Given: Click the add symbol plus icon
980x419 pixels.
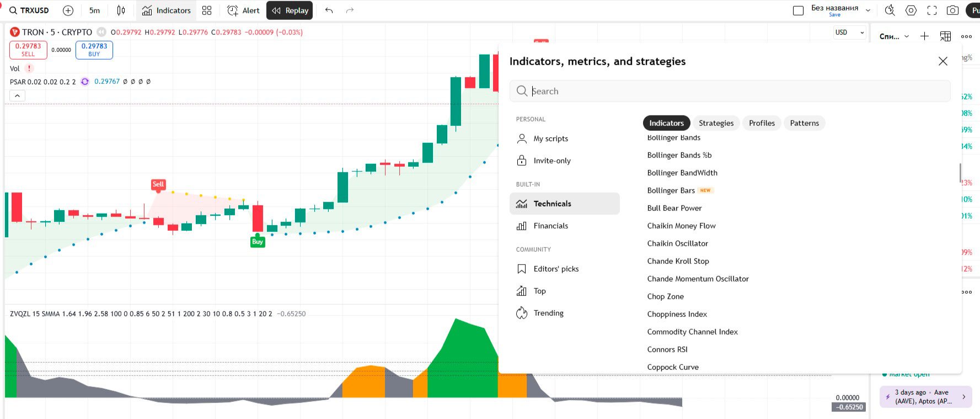Looking at the screenshot, I should (68, 10).
